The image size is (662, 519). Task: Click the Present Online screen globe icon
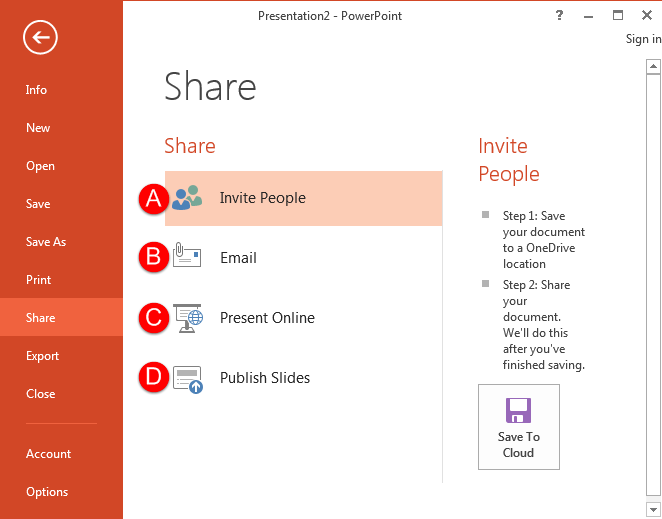tap(188, 318)
